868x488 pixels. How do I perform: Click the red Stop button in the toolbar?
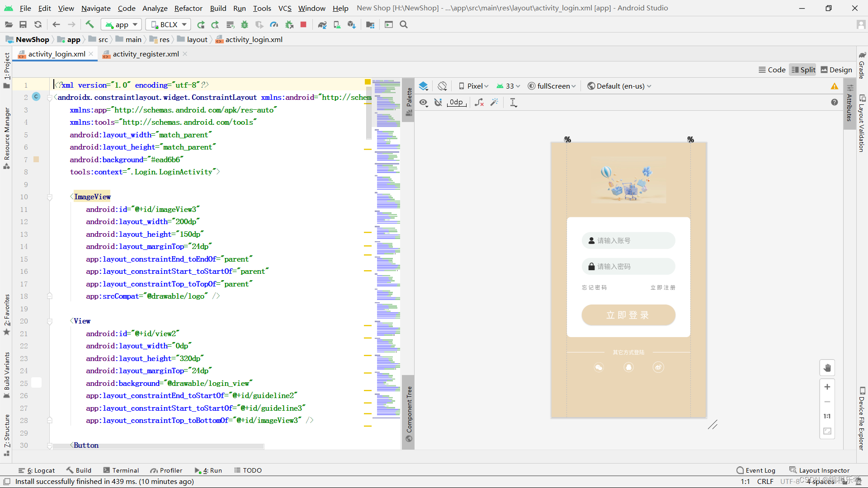click(303, 24)
